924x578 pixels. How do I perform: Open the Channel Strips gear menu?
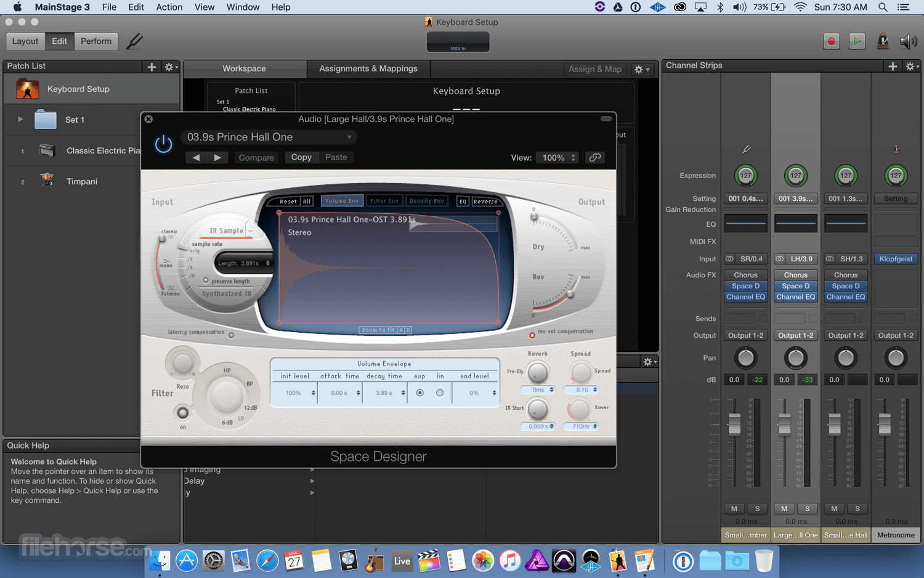point(912,66)
